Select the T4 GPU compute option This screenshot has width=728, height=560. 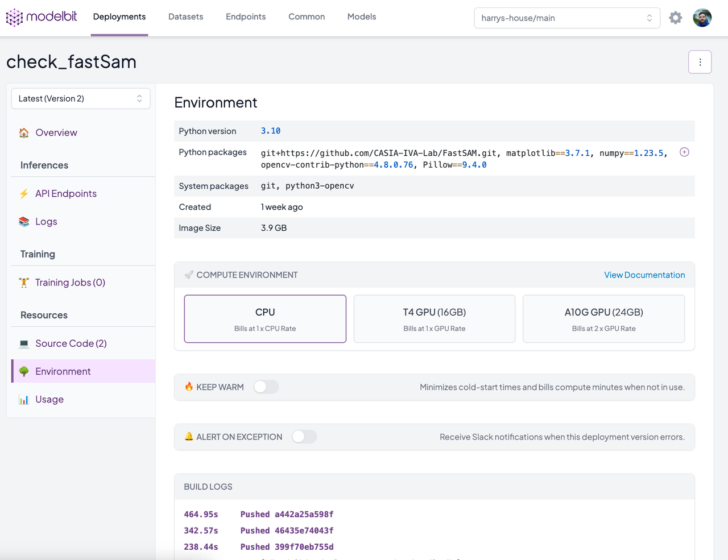[434, 318]
